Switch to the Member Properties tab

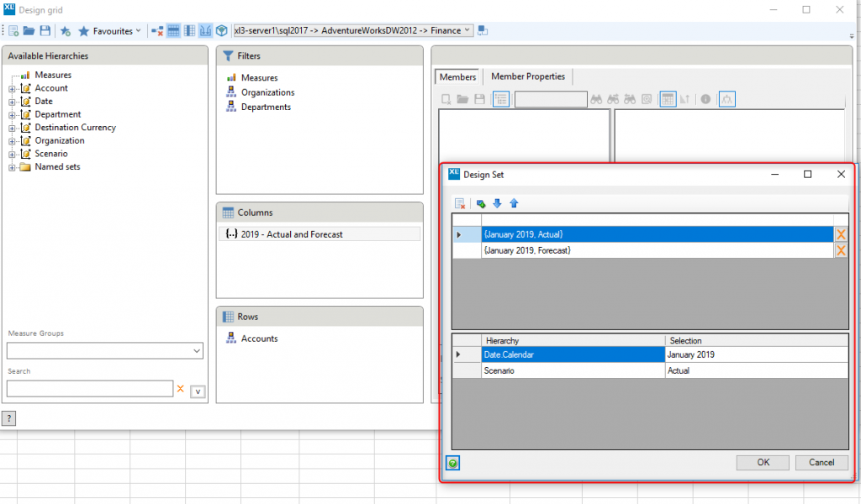click(x=528, y=76)
